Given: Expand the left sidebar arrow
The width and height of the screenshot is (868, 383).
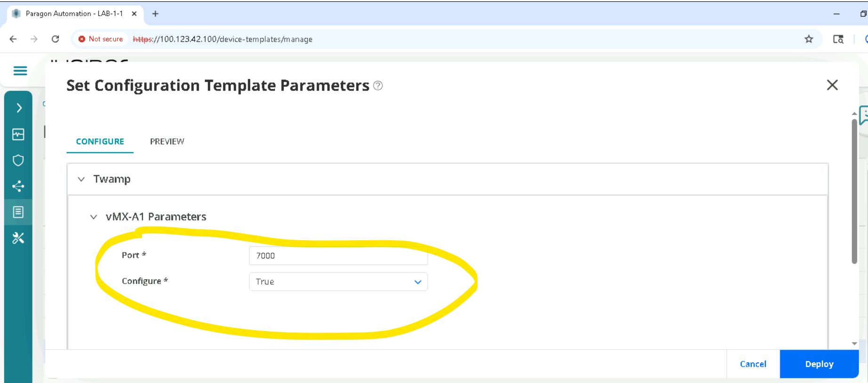Looking at the screenshot, I should click(19, 108).
